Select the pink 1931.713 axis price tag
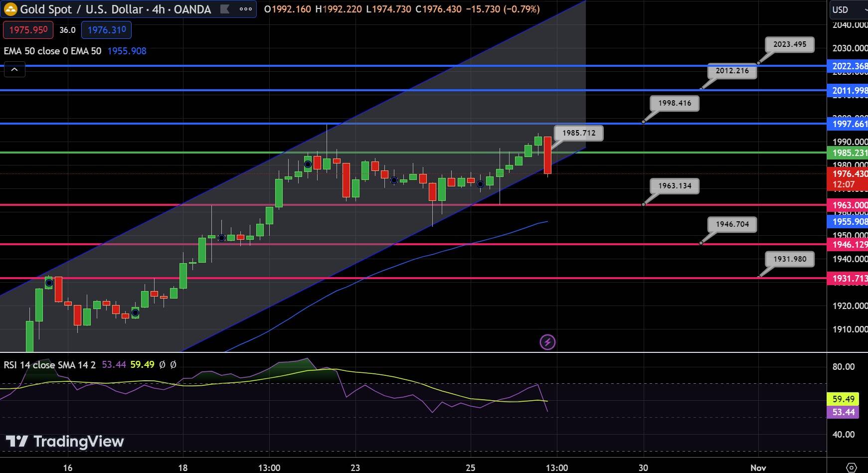This screenshot has width=868, height=473. [848, 278]
